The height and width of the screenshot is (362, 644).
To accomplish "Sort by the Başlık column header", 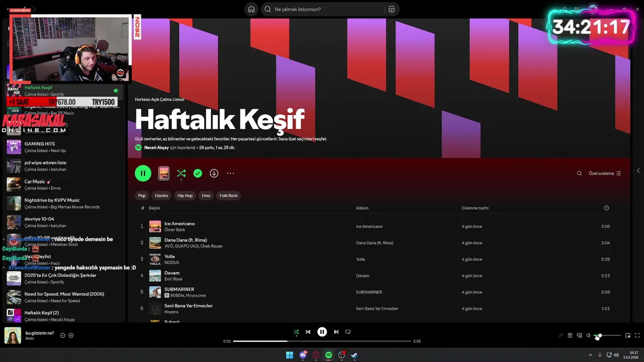I will (x=154, y=208).
